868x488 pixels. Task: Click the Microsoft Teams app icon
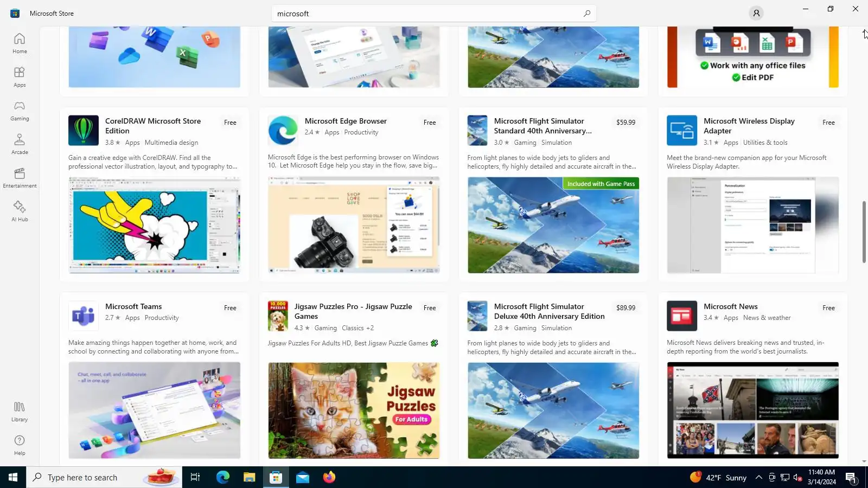(x=84, y=316)
